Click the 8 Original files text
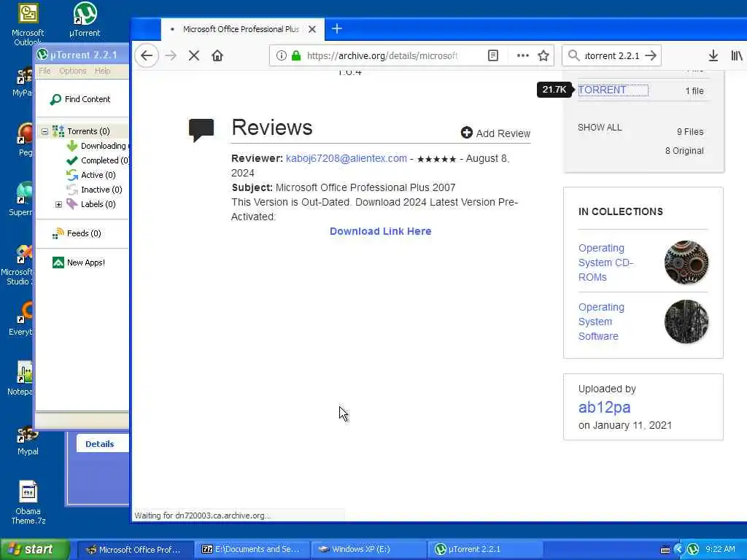Viewport: 747px width, 560px height. click(x=684, y=150)
